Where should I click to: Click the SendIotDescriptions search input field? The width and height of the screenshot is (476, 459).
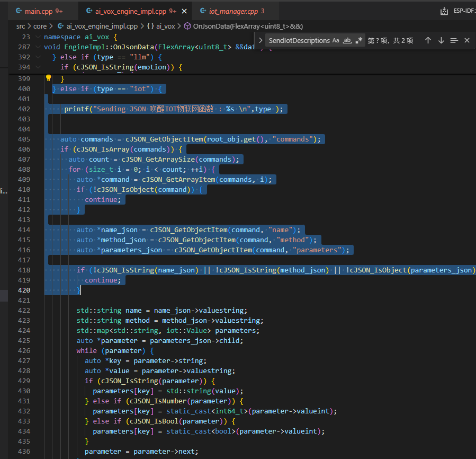[x=298, y=40]
